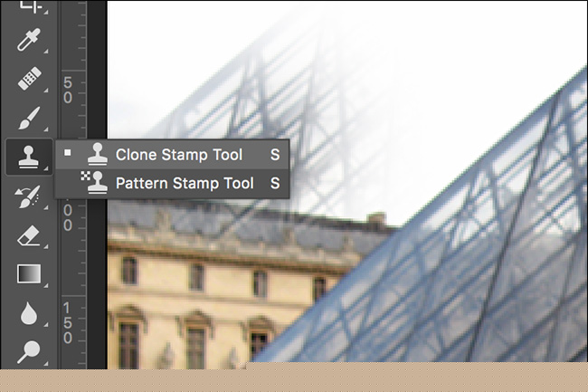
Task: Select the Eyedropper tool
Action: pos(29,40)
